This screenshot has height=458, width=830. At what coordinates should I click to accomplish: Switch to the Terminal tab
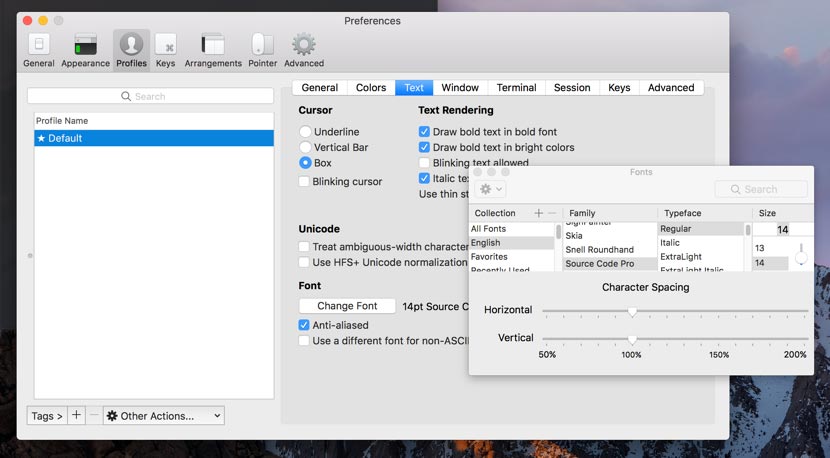[516, 87]
